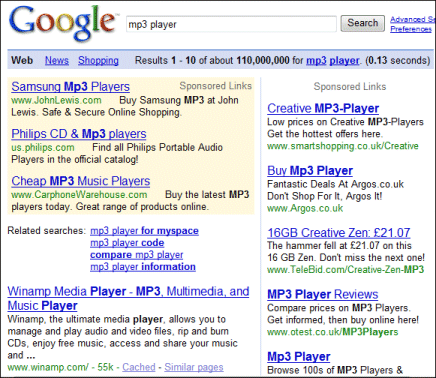436x378 pixels.
Task: Open Creative MP3-Player sponsored ad
Action: point(323,108)
